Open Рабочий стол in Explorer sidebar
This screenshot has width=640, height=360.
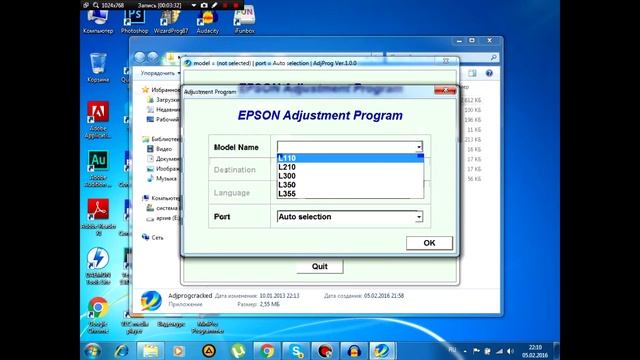(x=163, y=119)
